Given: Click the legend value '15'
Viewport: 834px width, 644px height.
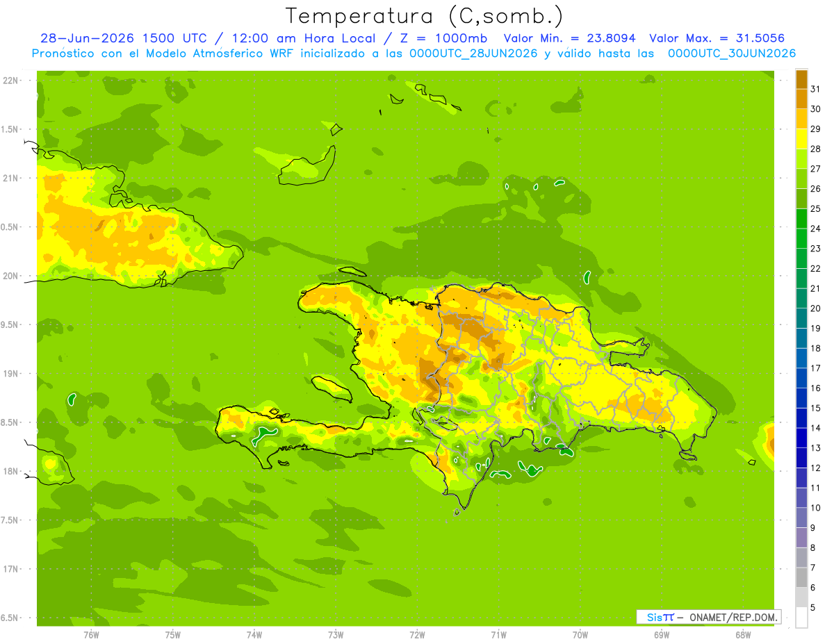Looking at the screenshot, I should (x=815, y=408).
